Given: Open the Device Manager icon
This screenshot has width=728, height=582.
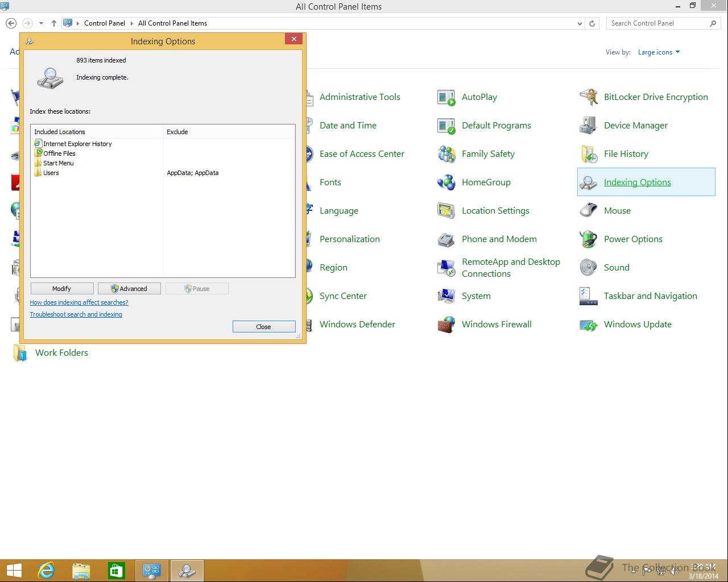Looking at the screenshot, I should 589,126.
